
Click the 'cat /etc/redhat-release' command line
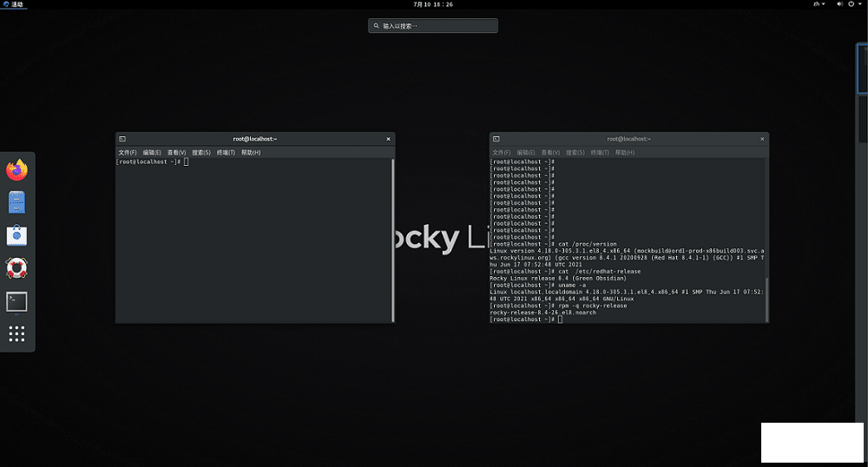click(565, 272)
